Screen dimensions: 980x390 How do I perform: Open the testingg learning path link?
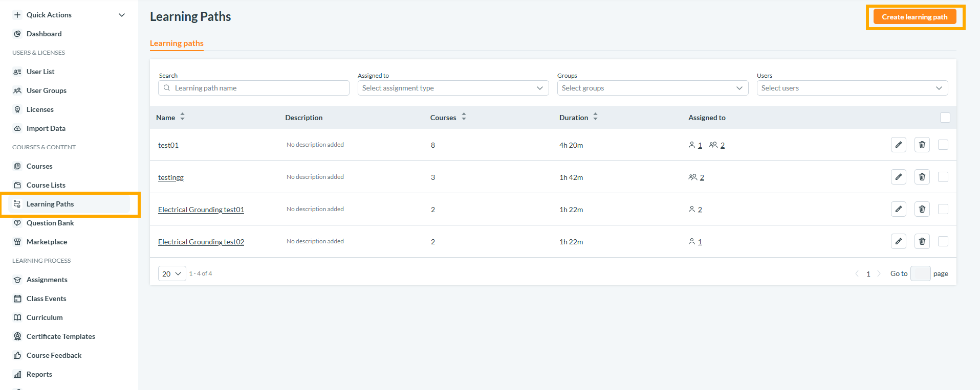(171, 177)
